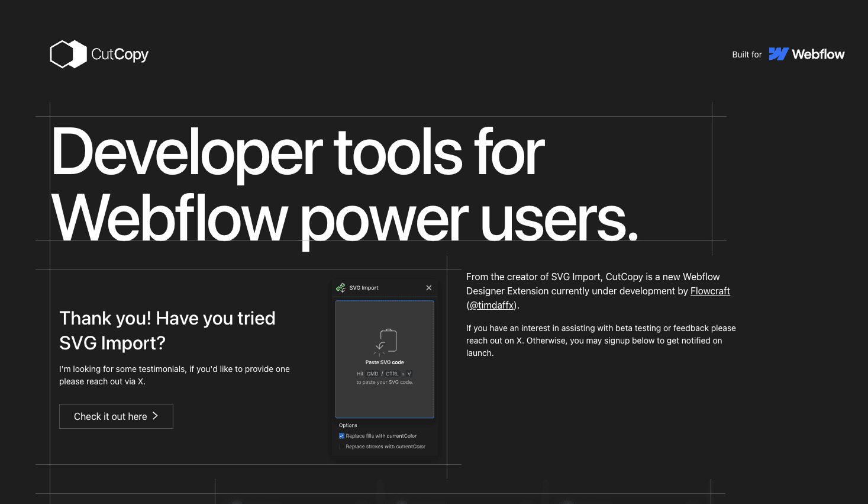Image resolution: width=868 pixels, height=504 pixels.
Task: Uncheck Replace fills with currentColor
Action: pyautogui.click(x=341, y=435)
